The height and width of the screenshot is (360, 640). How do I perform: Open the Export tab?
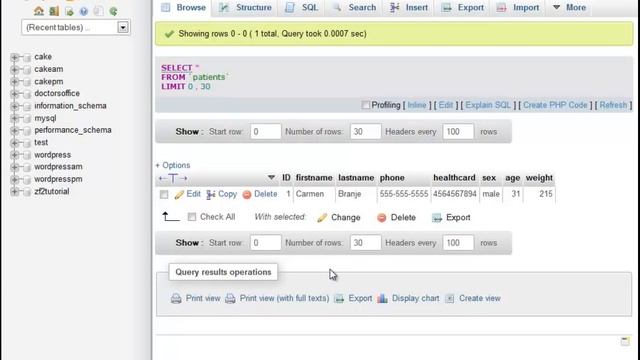tap(463, 7)
